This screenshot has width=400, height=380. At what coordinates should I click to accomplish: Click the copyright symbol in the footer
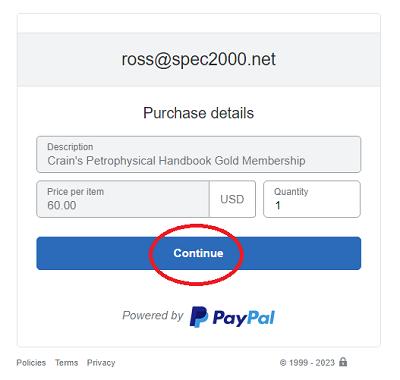coord(283,363)
